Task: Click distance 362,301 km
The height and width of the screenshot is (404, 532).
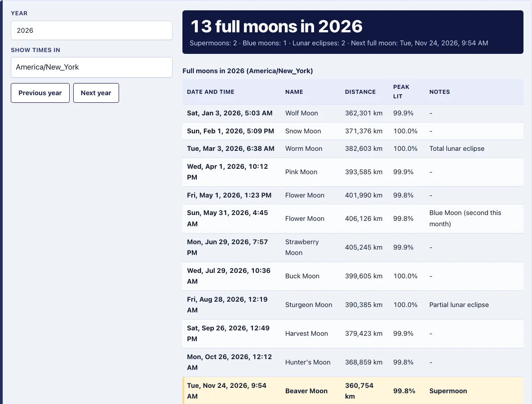Action: (364, 113)
